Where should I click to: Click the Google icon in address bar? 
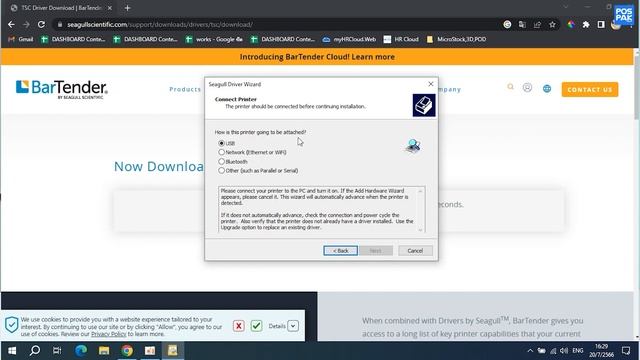507,24
